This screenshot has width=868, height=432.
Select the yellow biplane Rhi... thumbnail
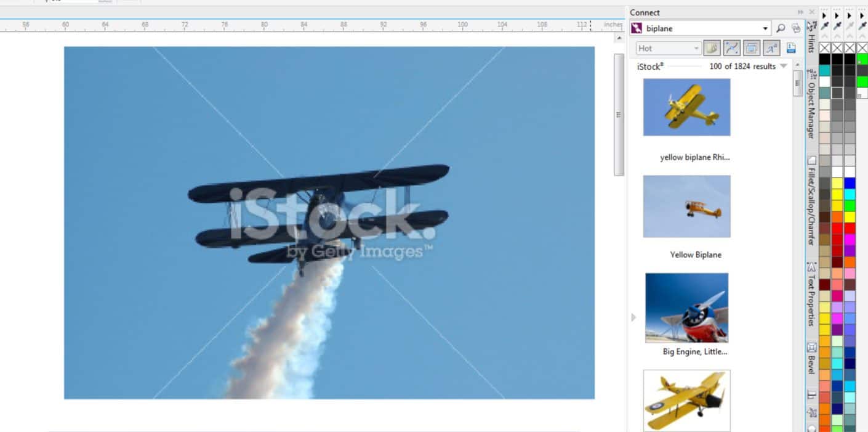point(686,107)
